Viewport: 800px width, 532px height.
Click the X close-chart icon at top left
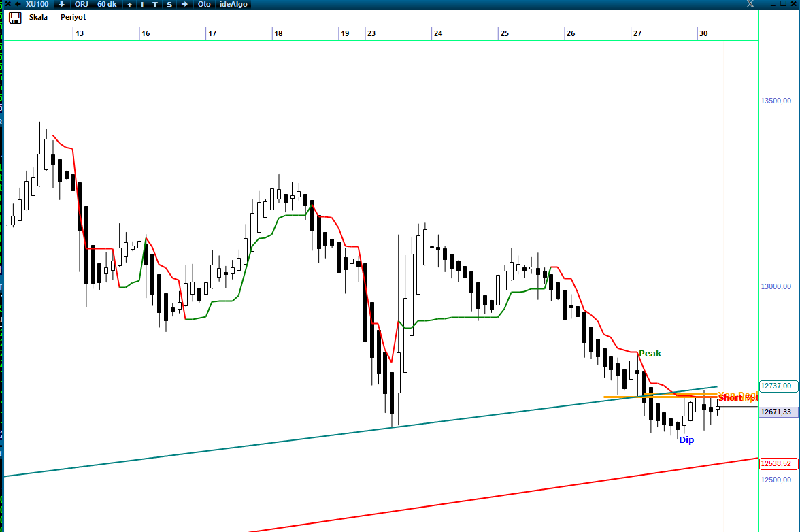[7, 4]
